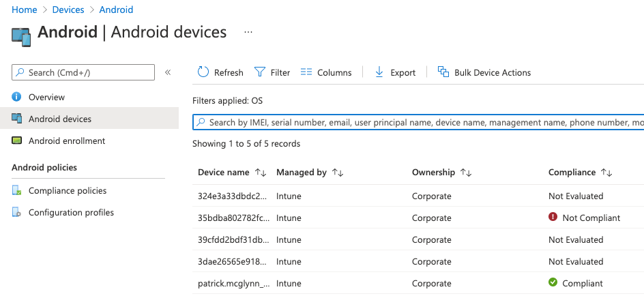The height and width of the screenshot is (296, 644).
Task: Focus the Search by IMEI field
Action: click(418, 122)
